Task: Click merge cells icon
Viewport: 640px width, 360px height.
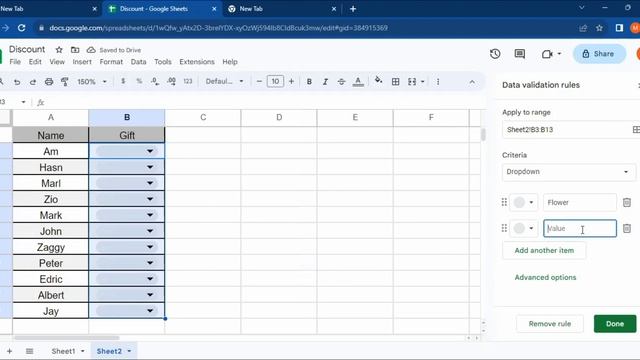Action: 412,82
